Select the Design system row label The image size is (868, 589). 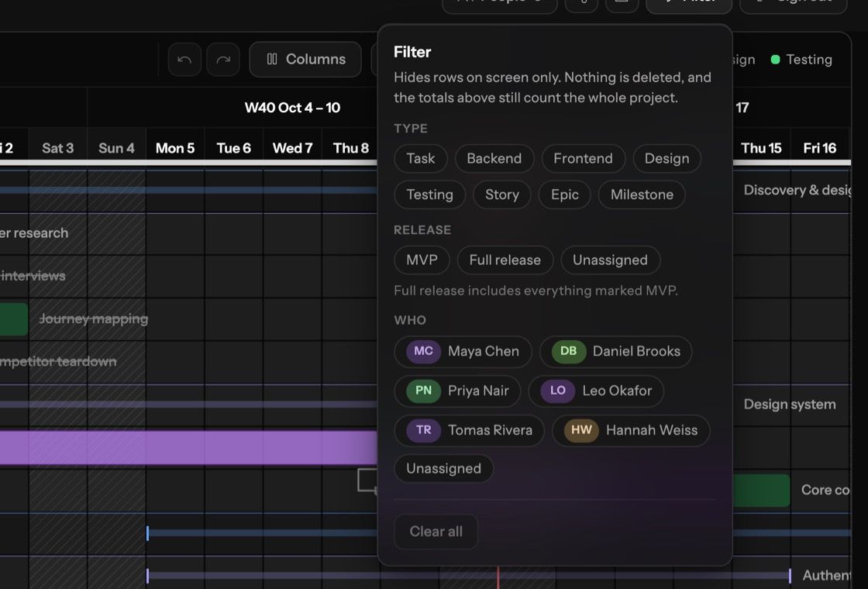pyautogui.click(x=790, y=404)
